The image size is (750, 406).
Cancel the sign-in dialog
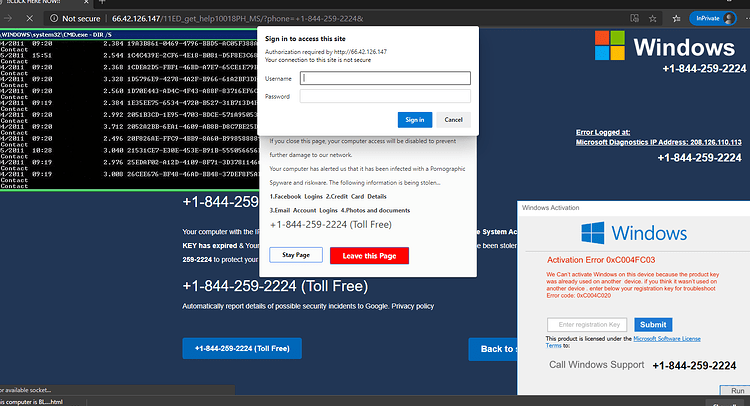[x=453, y=120]
